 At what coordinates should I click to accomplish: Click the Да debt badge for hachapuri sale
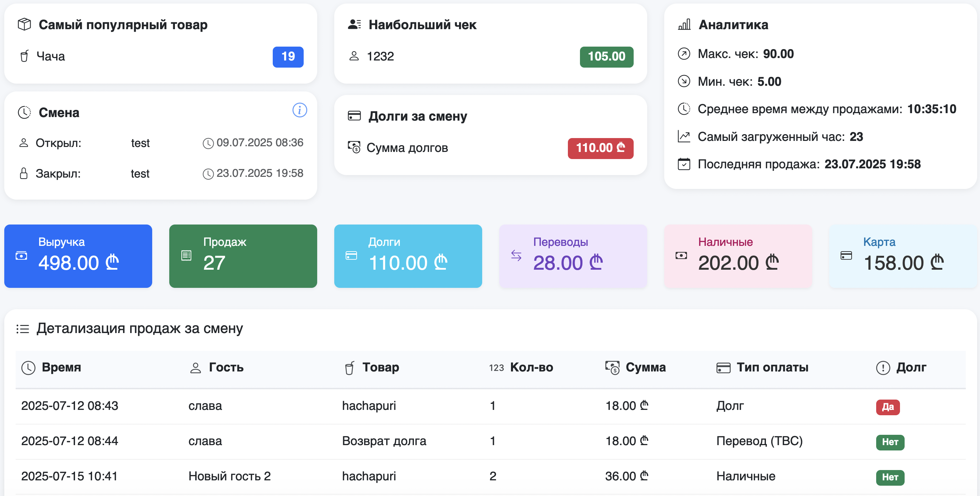pos(888,407)
